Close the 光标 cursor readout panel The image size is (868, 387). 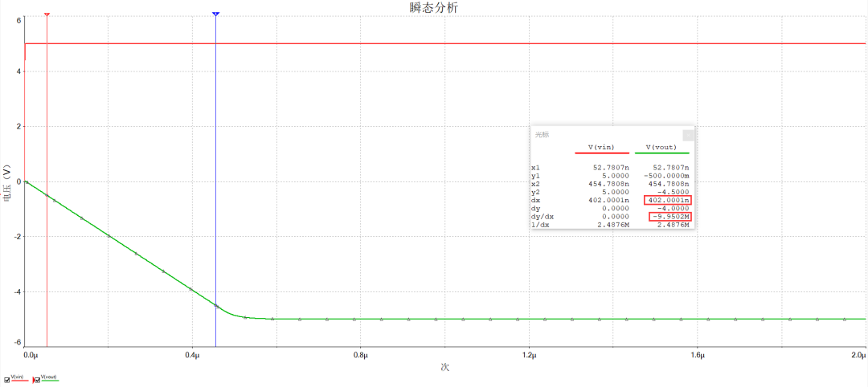click(687, 134)
